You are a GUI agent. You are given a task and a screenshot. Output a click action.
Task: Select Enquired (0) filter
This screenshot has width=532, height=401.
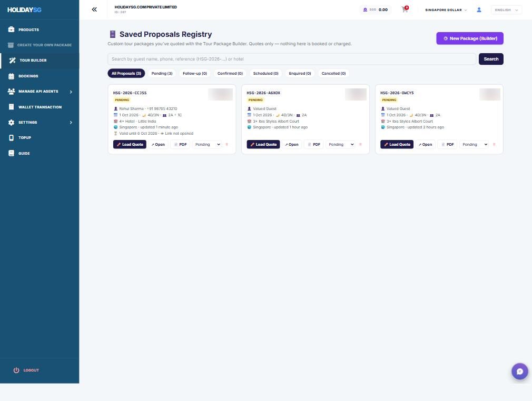(x=300, y=73)
